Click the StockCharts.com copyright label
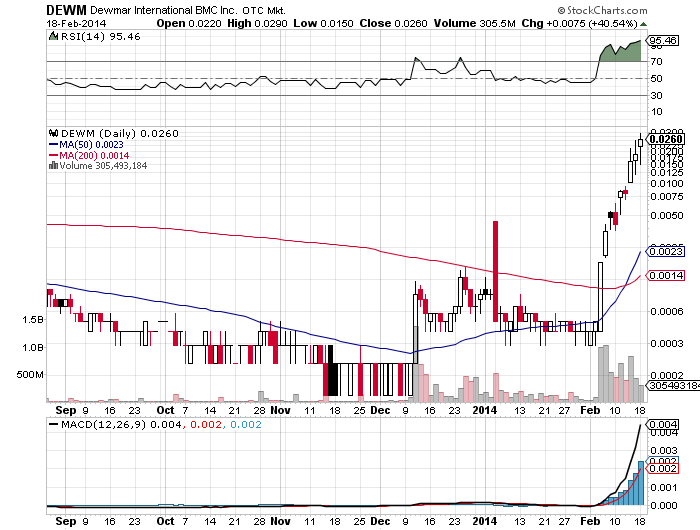The height and width of the screenshot is (530, 700). [602, 10]
